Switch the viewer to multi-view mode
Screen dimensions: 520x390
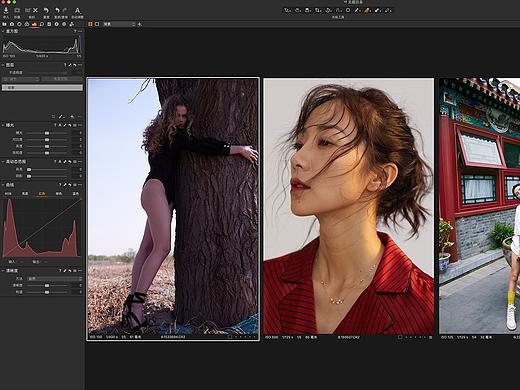coord(90,24)
